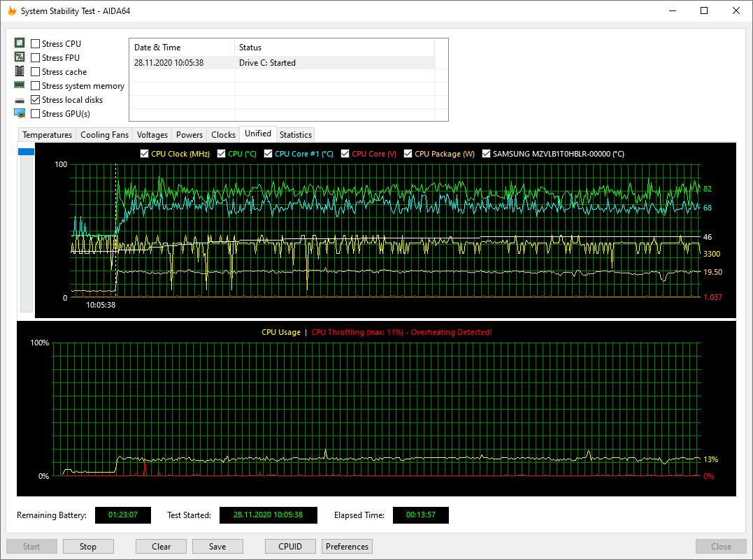Screen dimensions: 753x560
Task: Open the Statistics tab
Action: click(x=295, y=135)
